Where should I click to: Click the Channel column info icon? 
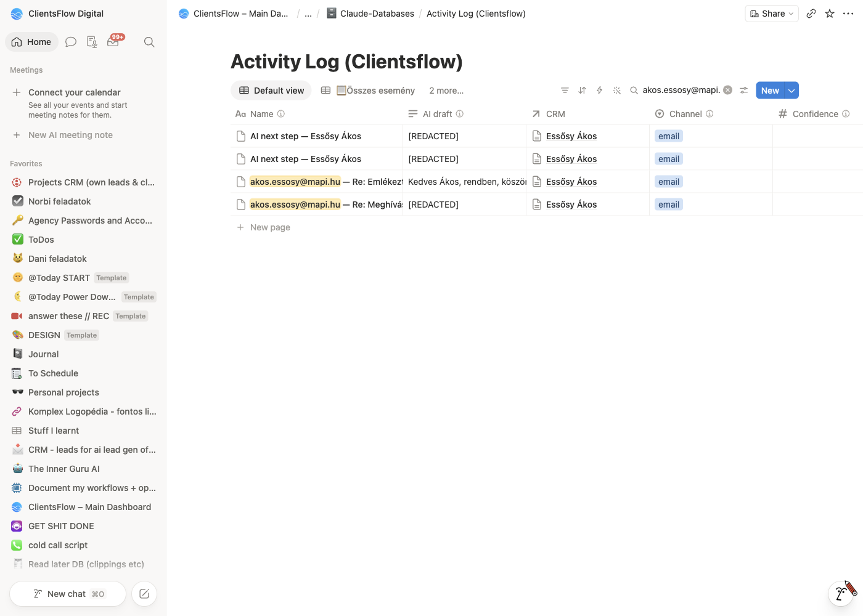(710, 114)
